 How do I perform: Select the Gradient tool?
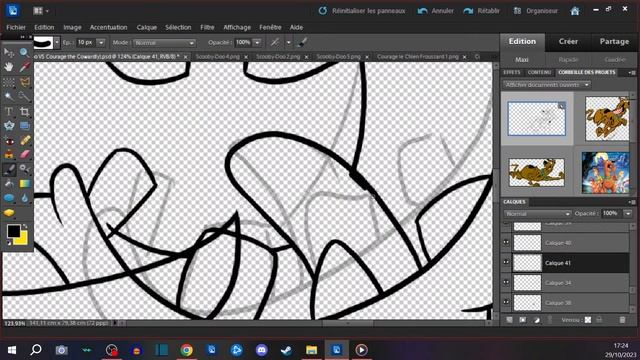pos(24,184)
